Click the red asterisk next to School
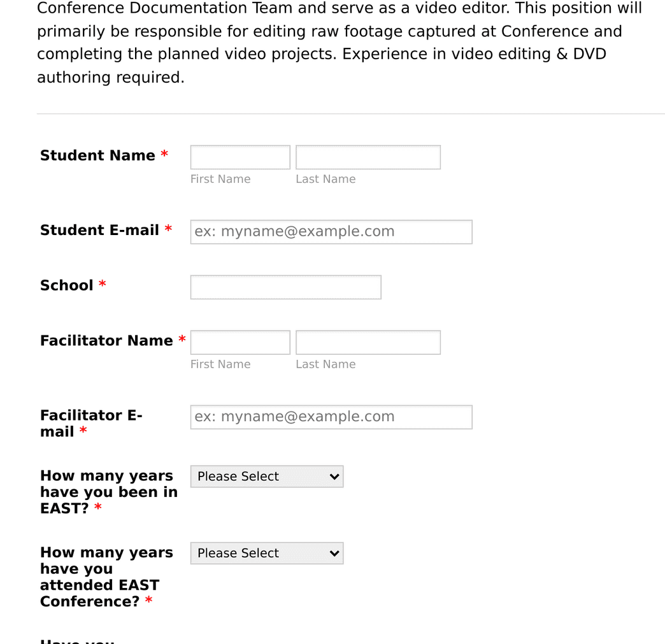The height and width of the screenshot is (644, 665). (x=102, y=285)
